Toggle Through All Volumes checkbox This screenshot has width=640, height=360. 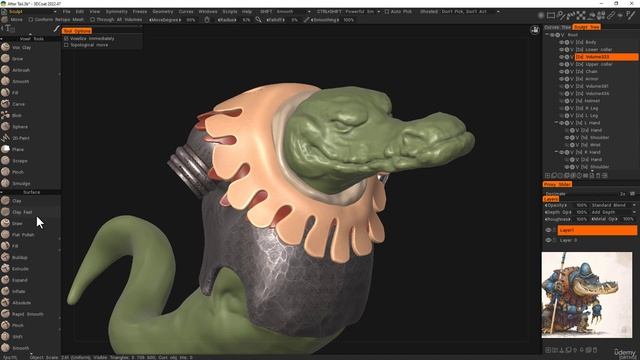point(92,20)
